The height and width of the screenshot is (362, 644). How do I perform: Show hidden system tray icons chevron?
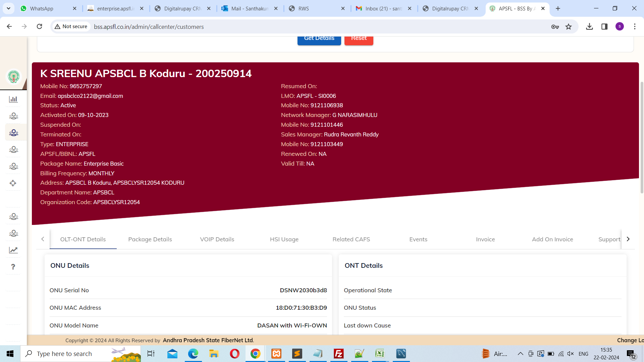(520, 354)
